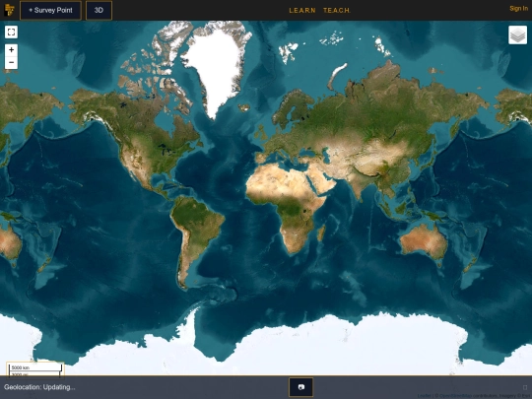Open the Leaflet attribution link
Screen dimensions: 532x399
[x=424, y=396]
